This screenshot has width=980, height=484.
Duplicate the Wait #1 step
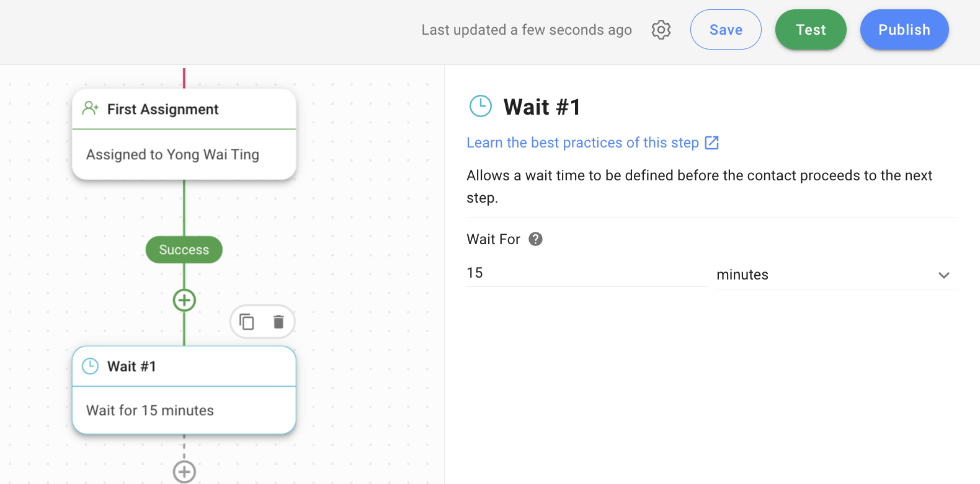tap(247, 322)
